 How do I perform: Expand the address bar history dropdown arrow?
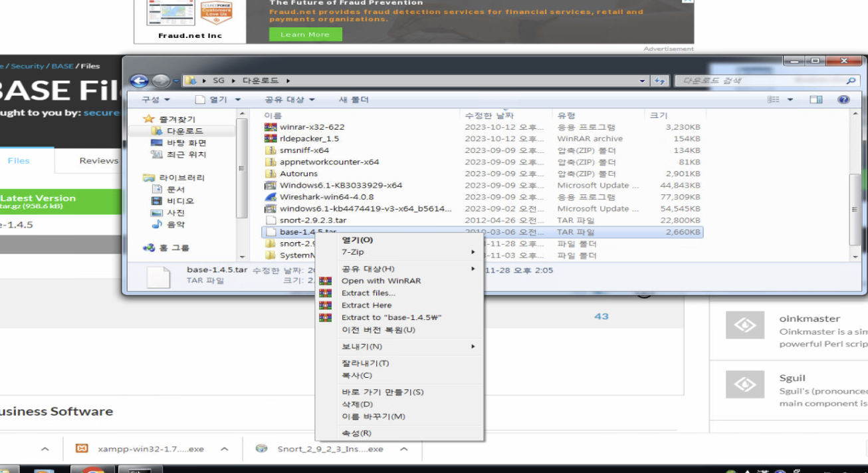coord(642,80)
